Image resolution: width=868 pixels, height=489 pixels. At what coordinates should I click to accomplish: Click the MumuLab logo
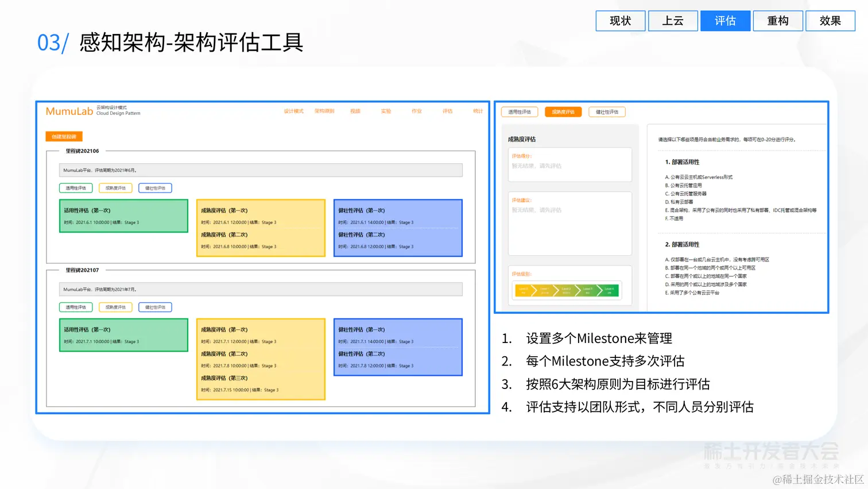click(x=69, y=111)
